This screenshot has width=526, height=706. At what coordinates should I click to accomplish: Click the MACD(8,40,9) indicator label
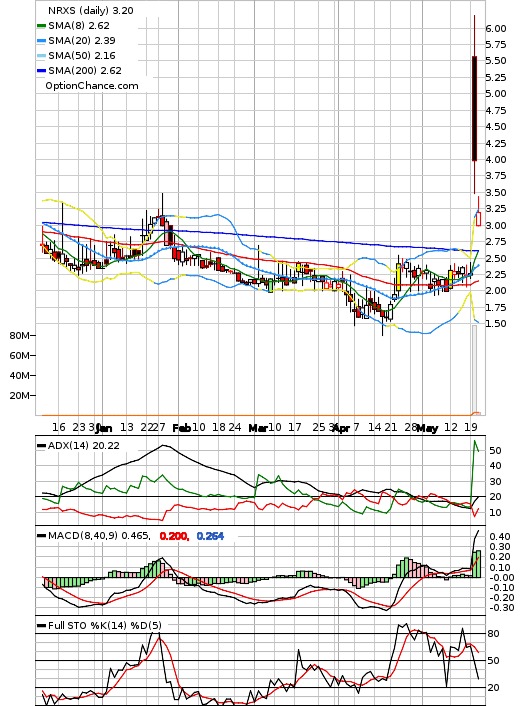[99, 536]
